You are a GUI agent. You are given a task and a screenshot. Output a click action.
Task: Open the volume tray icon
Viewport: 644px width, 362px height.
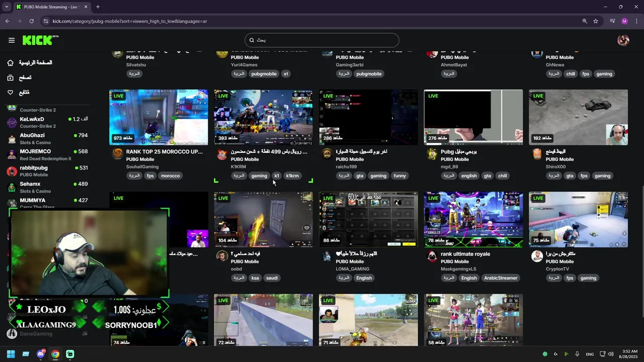(x=610, y=354)
